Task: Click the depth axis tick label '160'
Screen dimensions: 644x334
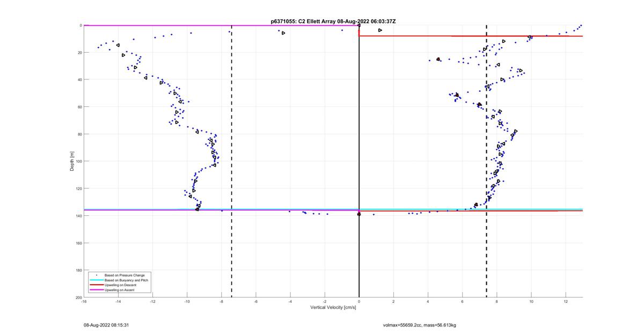Action: click(78, 243)
